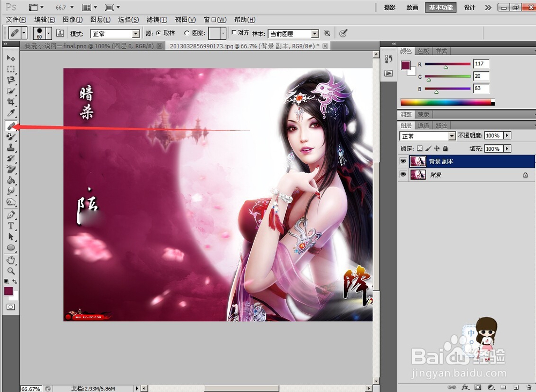The height and width of the screenshot is (392, 536).
Task: Switch to the 设计 workspace
Action: click(x=470, y=7)
